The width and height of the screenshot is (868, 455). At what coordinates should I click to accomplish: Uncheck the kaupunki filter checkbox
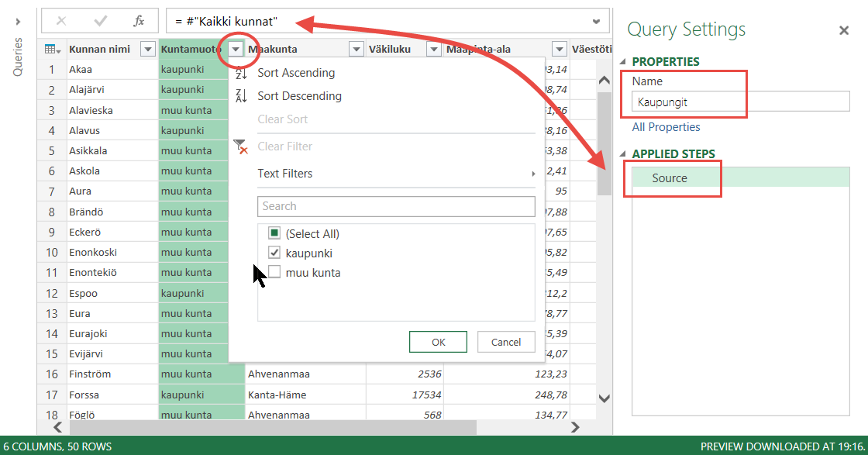274,253
